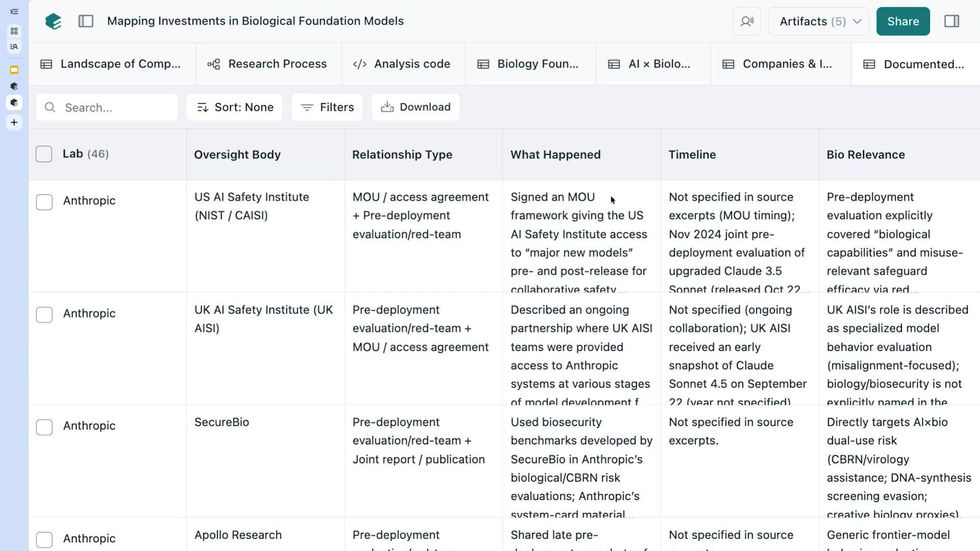The height and width of the screenshot is (551, 980).
Task: Open the list search icon in left rail
Action: [x=14, y=46]
